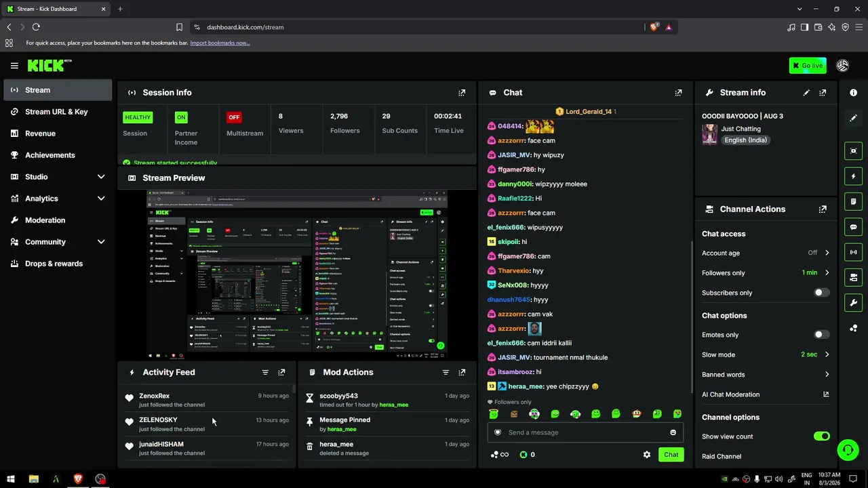This screenshot has width=868, height=488.
Task: Click the pencil icon in right rail
Action: [x=853, y=118]
